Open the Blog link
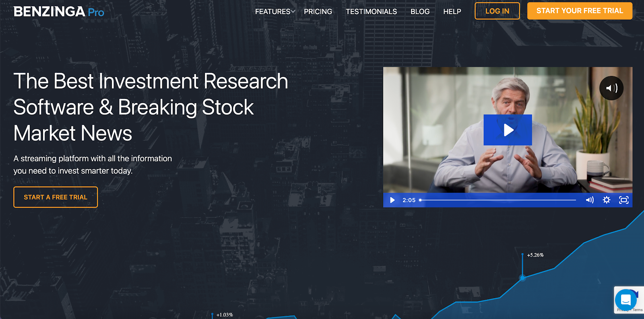644x319 pixels. point(420,12)
